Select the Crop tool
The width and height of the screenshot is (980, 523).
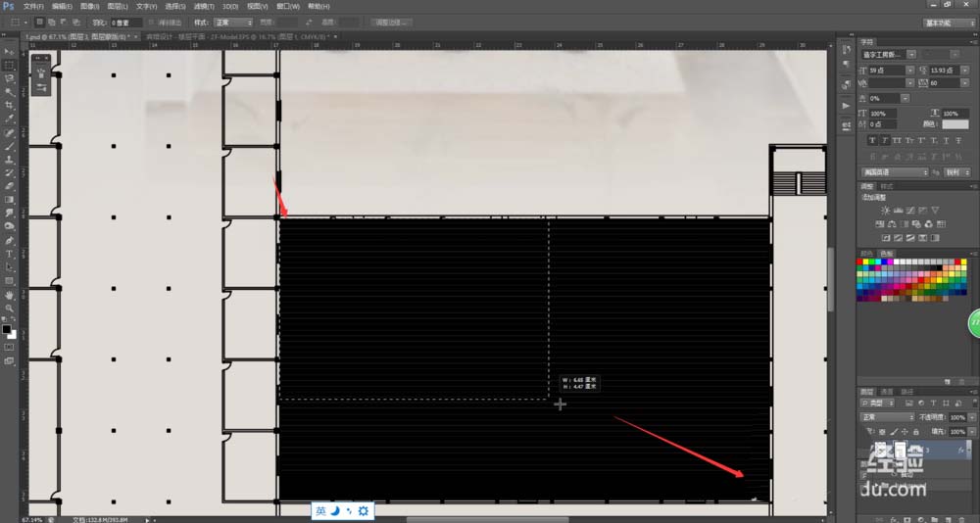pos(10,106)
